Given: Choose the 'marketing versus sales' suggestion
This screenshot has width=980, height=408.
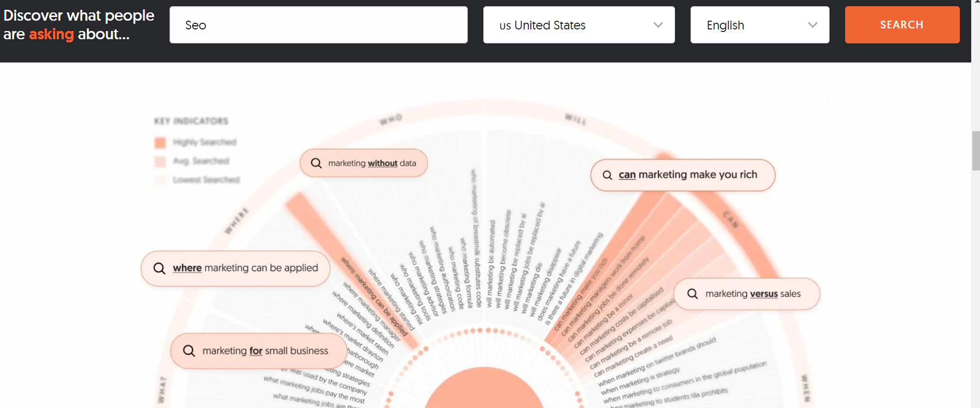Looking at the screenshot, I should (753, 294).
